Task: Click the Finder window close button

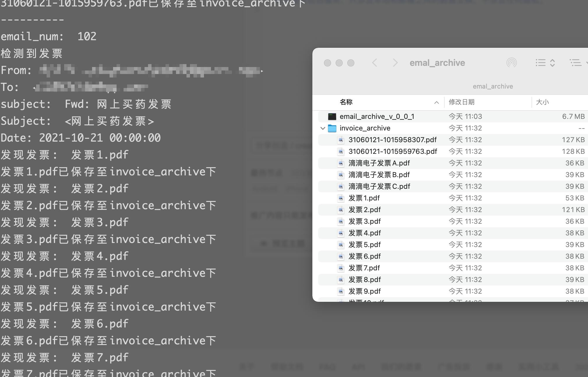Action: tap(328, 63)
